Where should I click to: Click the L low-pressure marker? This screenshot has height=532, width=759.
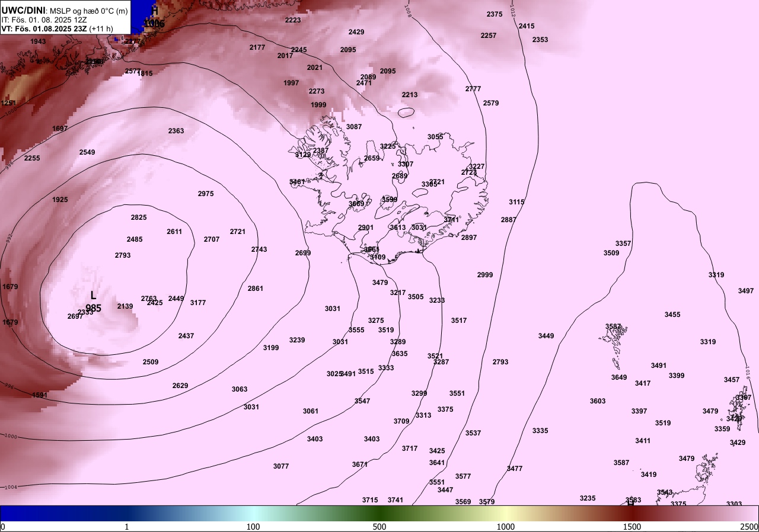coord(93,295)
